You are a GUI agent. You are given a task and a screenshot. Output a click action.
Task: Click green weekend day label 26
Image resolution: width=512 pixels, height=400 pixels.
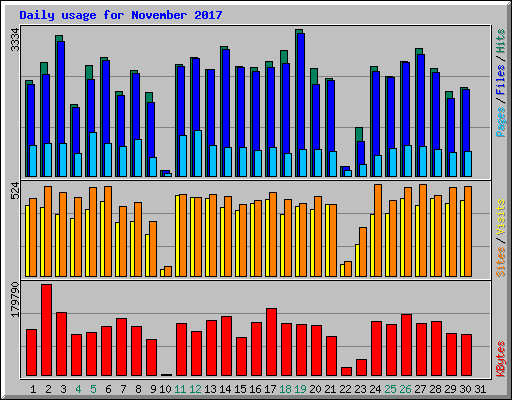(405, 389)
